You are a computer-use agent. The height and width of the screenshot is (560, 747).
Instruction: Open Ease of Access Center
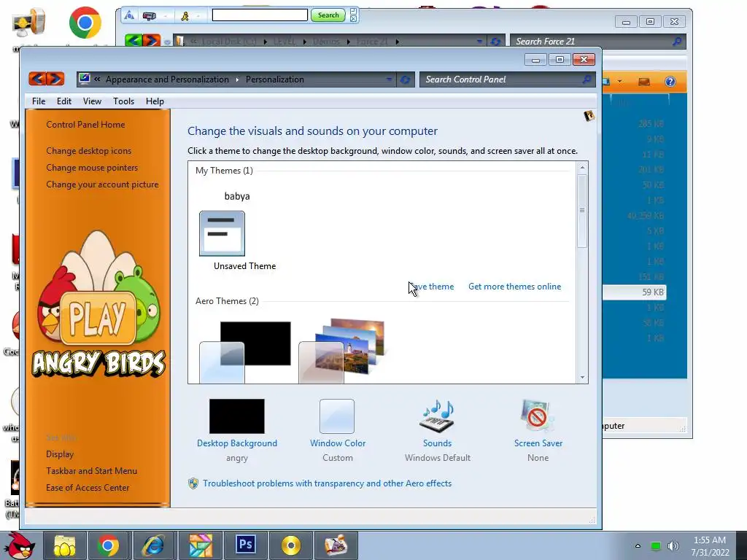[88, 487]
